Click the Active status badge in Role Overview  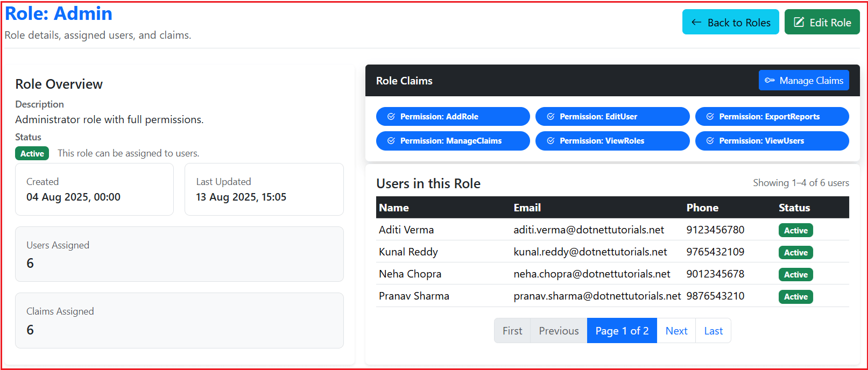pos(32,153)
